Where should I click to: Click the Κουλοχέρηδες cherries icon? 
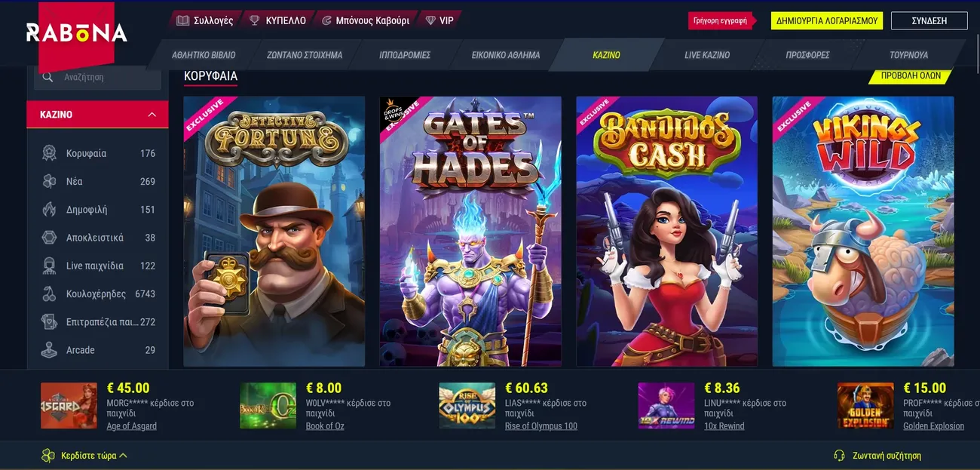[x=49, y=293]
